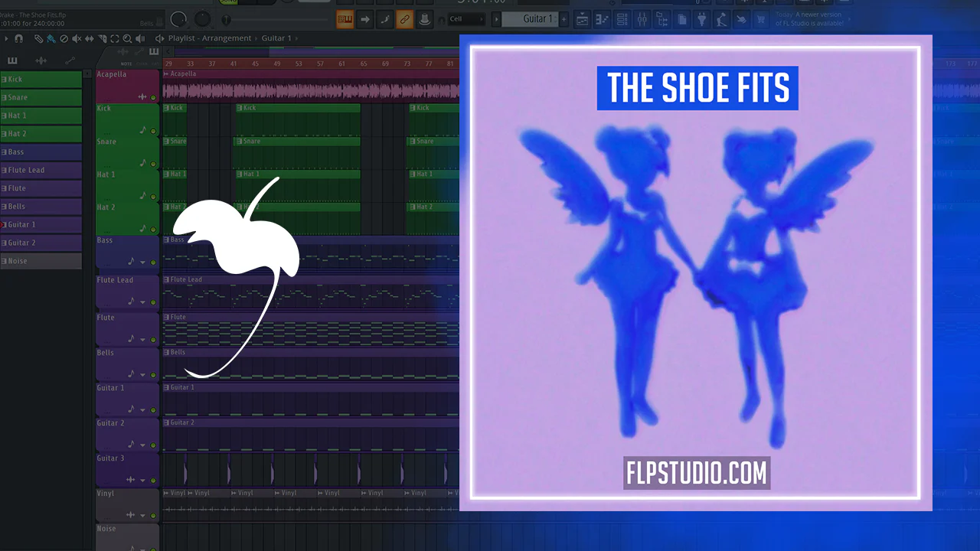Show the automation clips tab in the picker
This screenshot has height=551, width=980.
tap(70, 60)
